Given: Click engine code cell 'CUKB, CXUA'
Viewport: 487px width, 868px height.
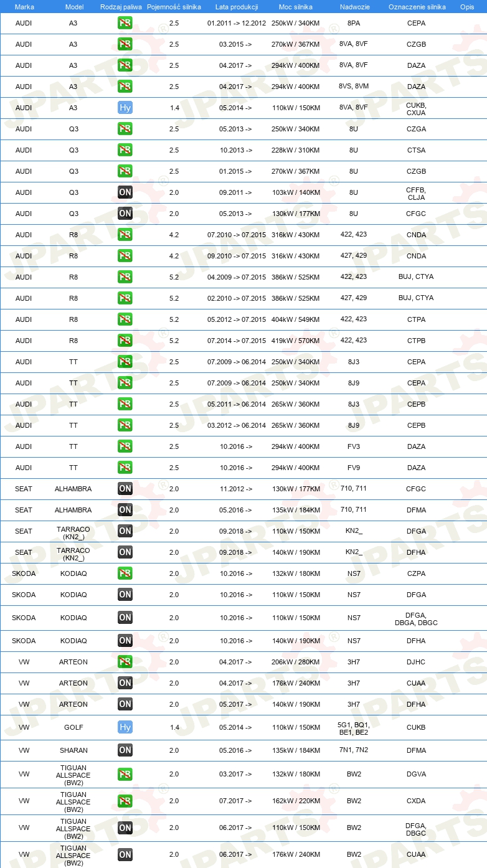Looking at the screenshot, I should click(416, 109).
